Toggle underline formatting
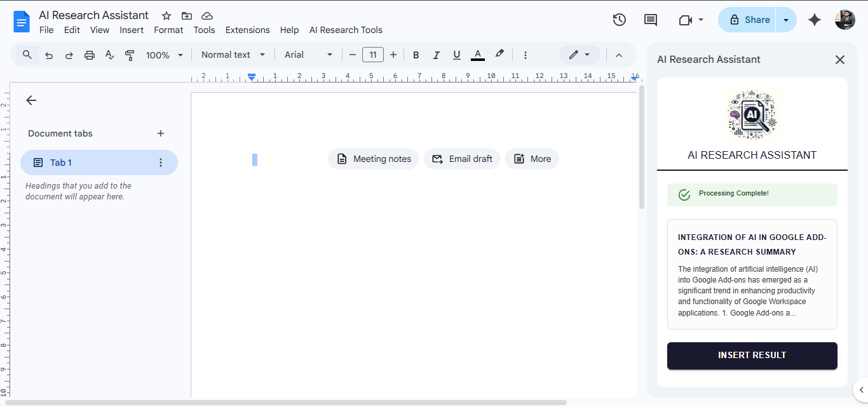Image resolution: width=868 pixels, height=407 pixels. 457,55
